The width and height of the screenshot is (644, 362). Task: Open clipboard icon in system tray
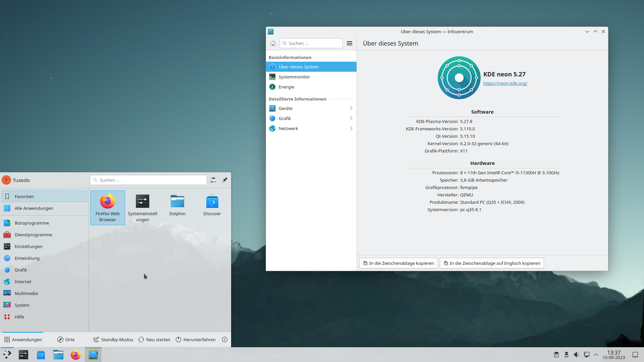556,355
